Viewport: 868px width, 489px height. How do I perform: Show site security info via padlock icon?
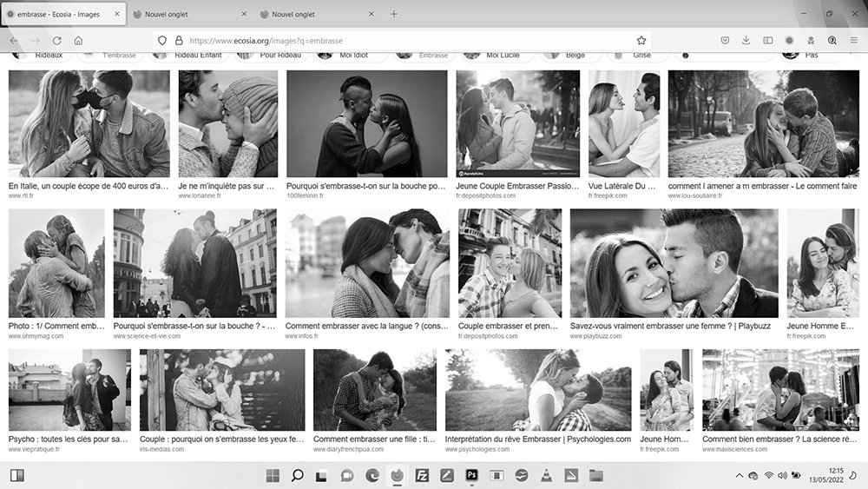[x=179, y=41]
